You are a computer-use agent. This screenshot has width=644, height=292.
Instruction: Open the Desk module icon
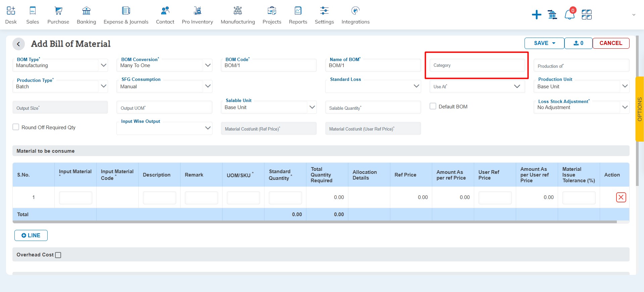click(11, 11)
